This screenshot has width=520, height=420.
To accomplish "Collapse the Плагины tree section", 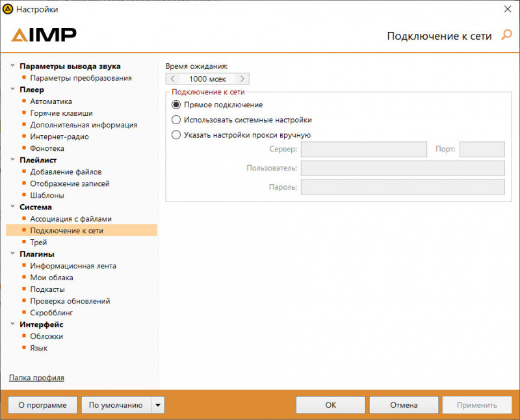I will [x=12, y=254].
